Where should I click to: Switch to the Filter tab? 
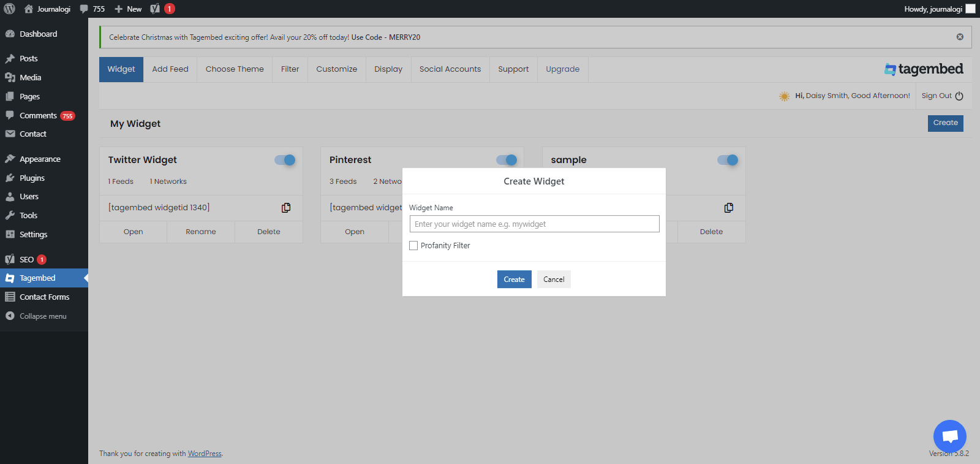coord(290,69)
